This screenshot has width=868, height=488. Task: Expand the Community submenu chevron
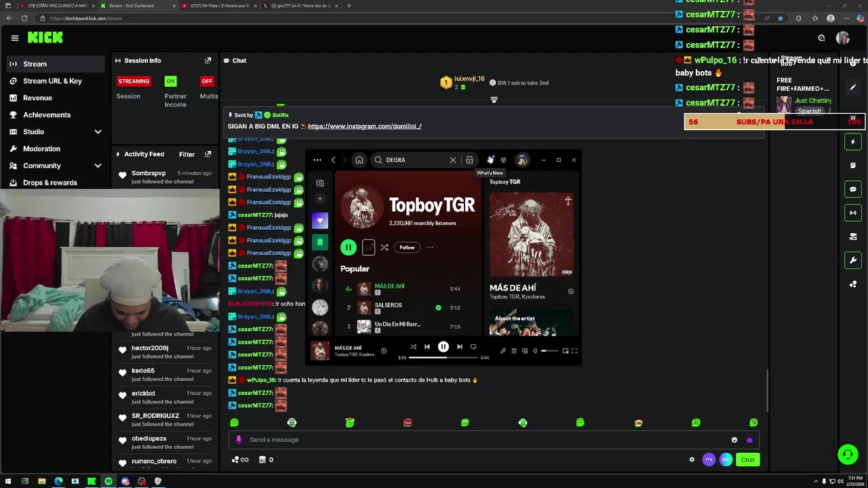coord(98,165)
